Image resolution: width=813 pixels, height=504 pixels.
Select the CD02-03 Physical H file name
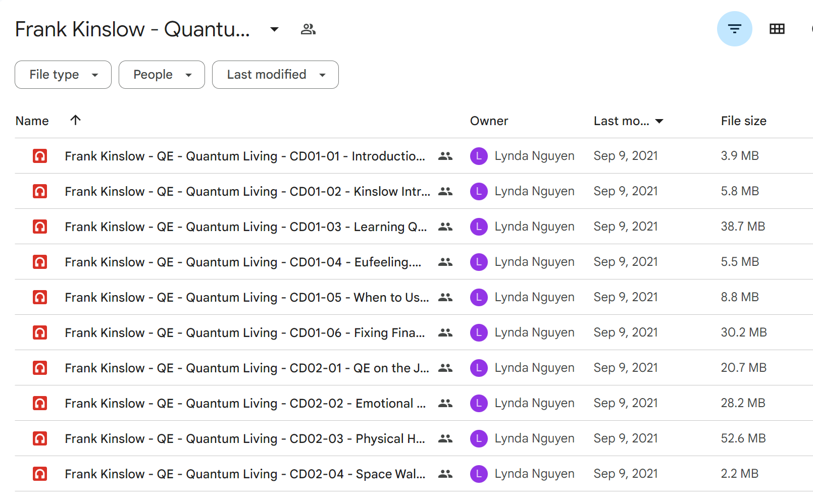point(245,439)
